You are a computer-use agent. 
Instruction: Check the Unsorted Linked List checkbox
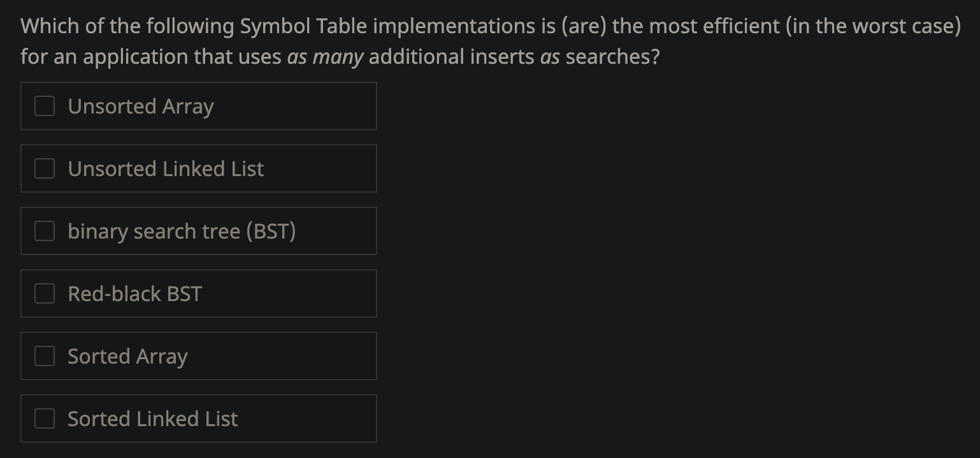coord(44,168)
